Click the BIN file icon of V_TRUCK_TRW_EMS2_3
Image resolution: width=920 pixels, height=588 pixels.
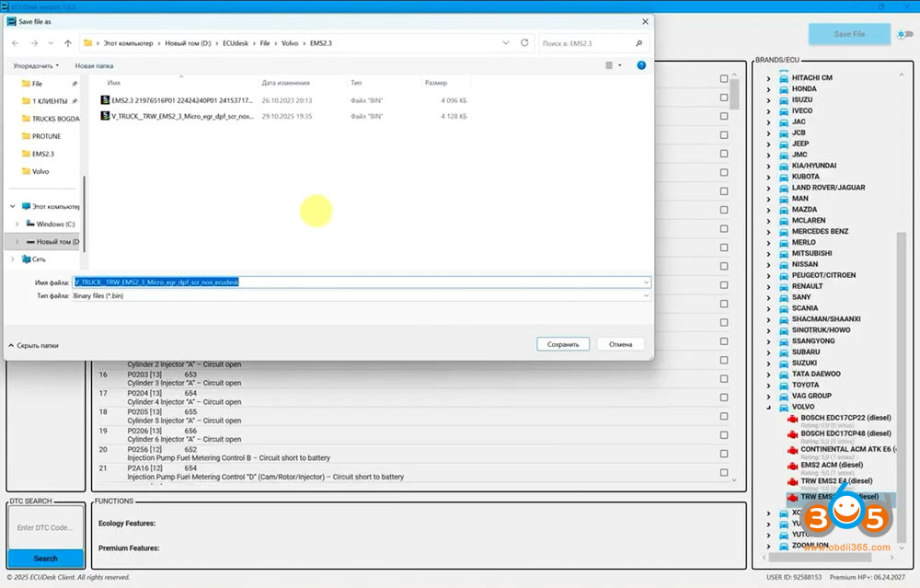(x=105, y=117)
